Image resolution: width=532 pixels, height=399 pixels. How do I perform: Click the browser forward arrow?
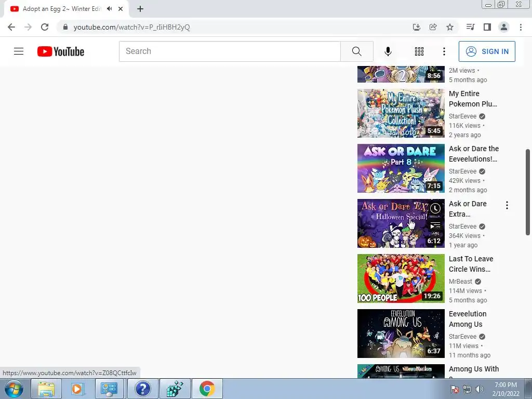pyautogui.click(x=28, y=27)
